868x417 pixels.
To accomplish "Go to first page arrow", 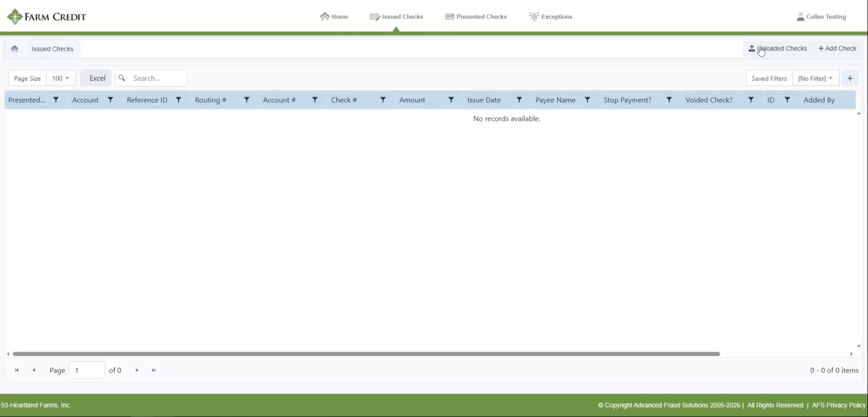I will point(17,370).
